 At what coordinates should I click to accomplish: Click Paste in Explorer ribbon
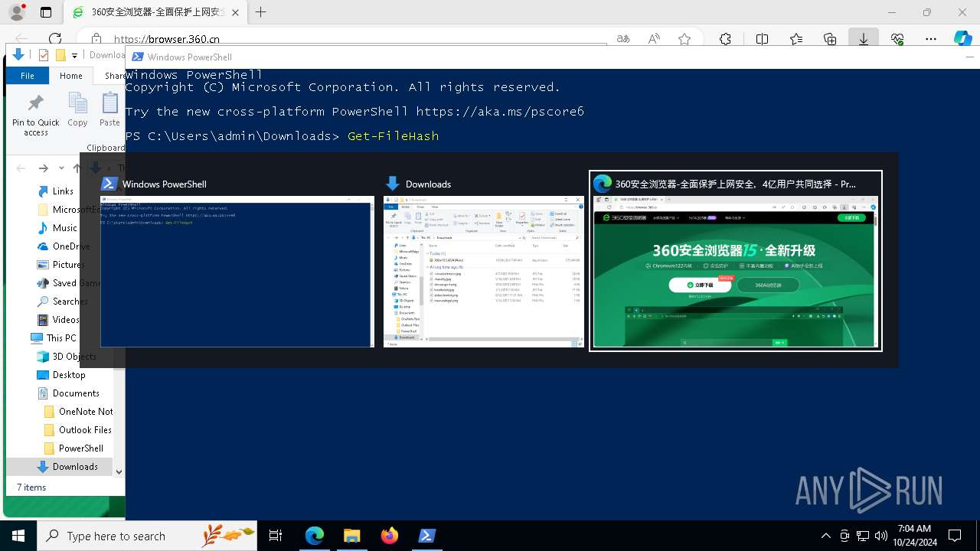coord(109,109)
